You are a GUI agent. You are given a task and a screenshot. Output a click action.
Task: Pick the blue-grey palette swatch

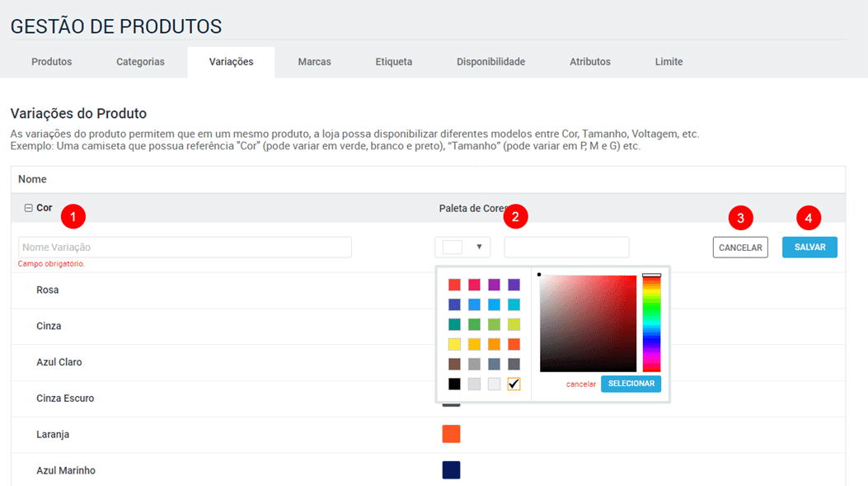pyautogui.click(x=495, y=364)
